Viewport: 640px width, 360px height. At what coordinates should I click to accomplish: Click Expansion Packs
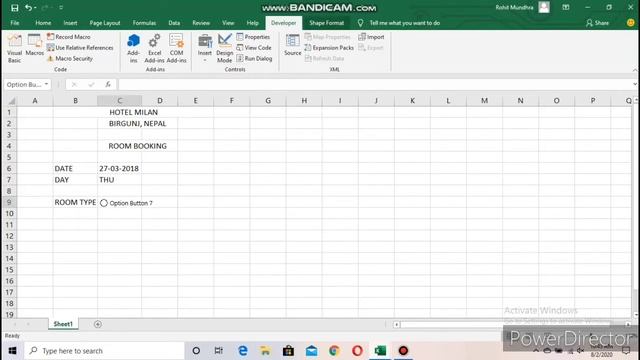(329, 48)
